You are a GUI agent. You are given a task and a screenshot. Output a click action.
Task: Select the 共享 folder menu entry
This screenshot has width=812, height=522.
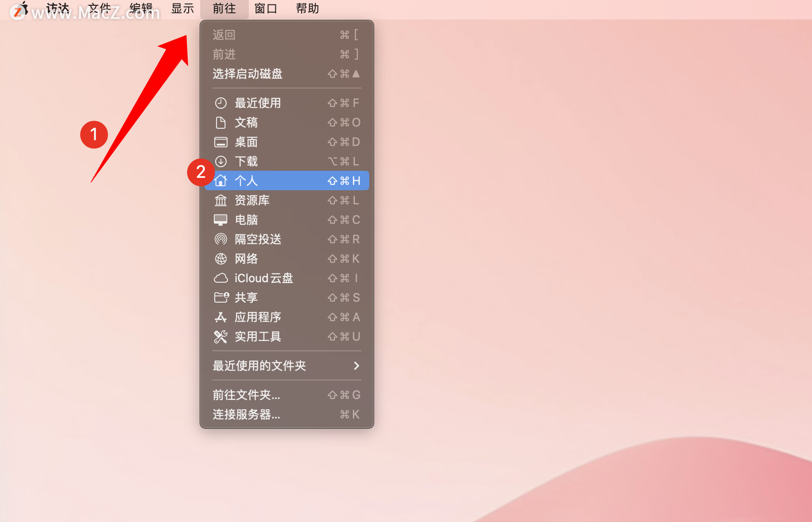point(287,298)
